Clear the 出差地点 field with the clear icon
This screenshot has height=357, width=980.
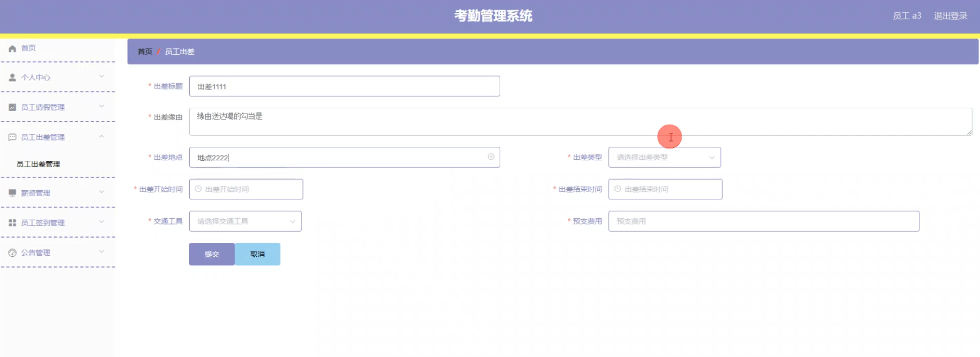coord(491,157)
